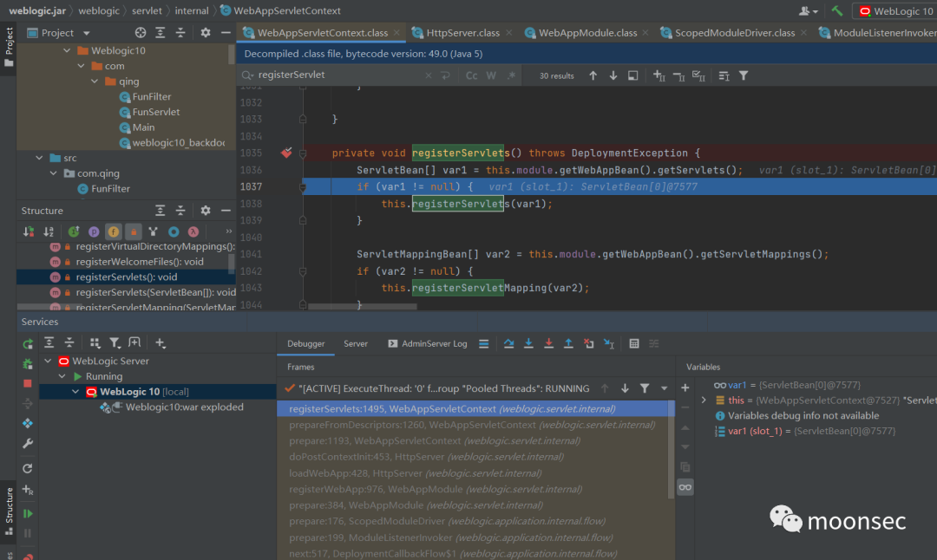Open the WebLogic 10 run configuration dropdown
Image resolution: width=937 pixels, height=560 pixels.
coord(894,10)
